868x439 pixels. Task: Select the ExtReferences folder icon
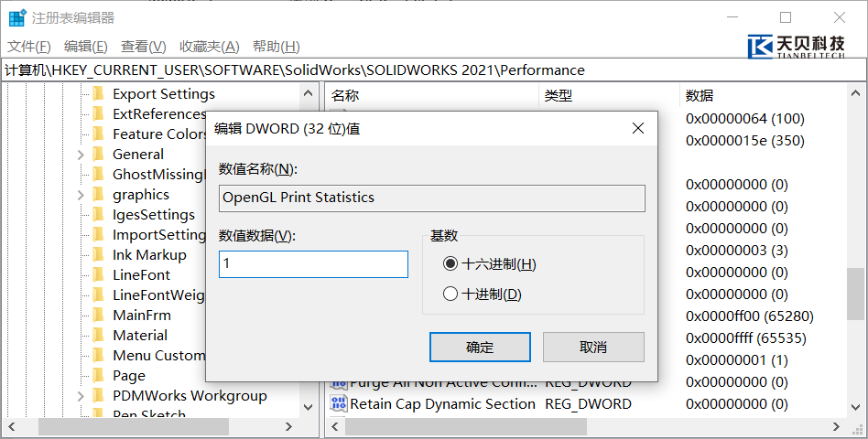coord(99,114)
